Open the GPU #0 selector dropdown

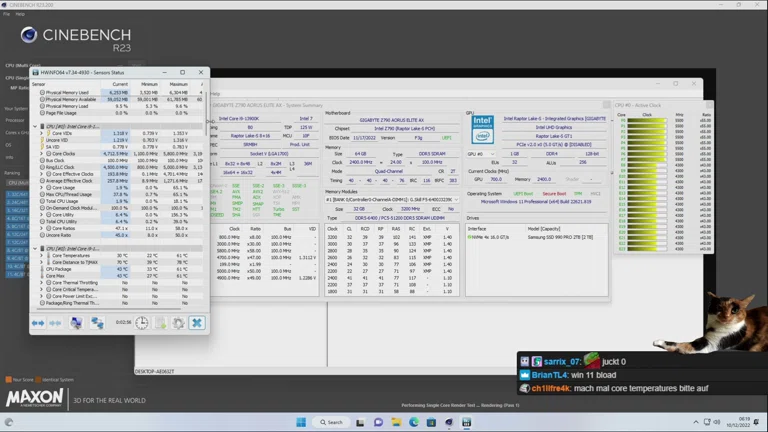point(483,154)
